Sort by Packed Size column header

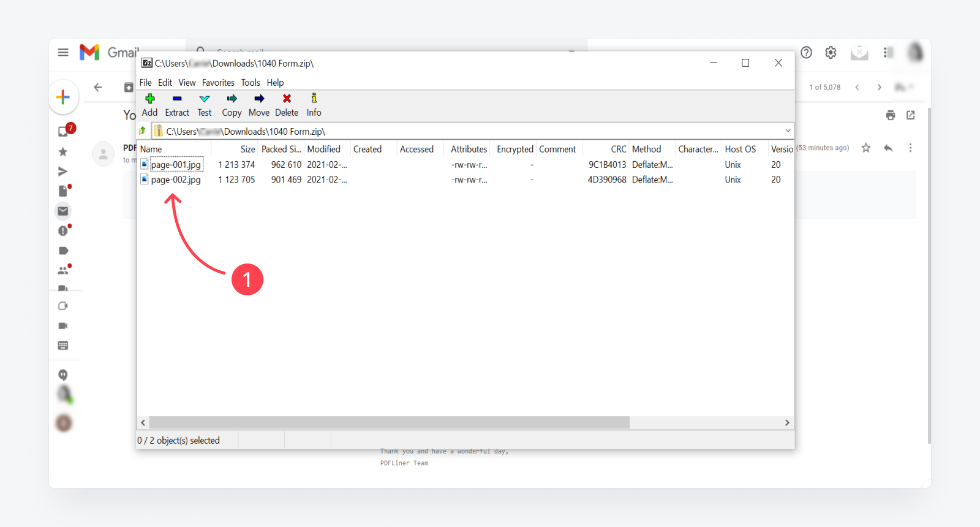(x=281, y=149)
